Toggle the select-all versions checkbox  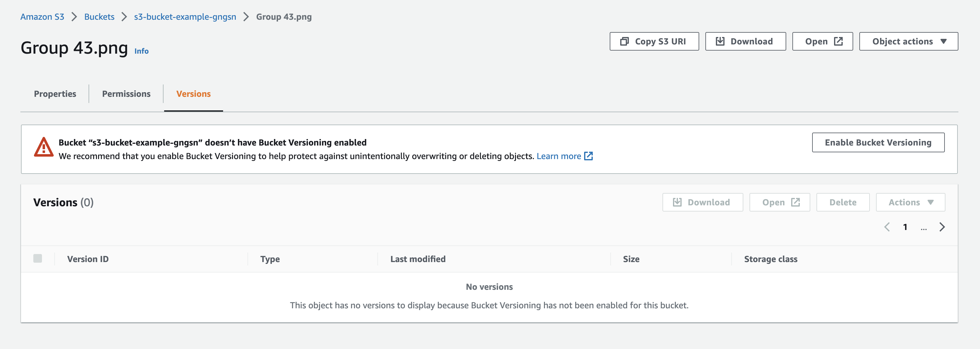(38, 259)
